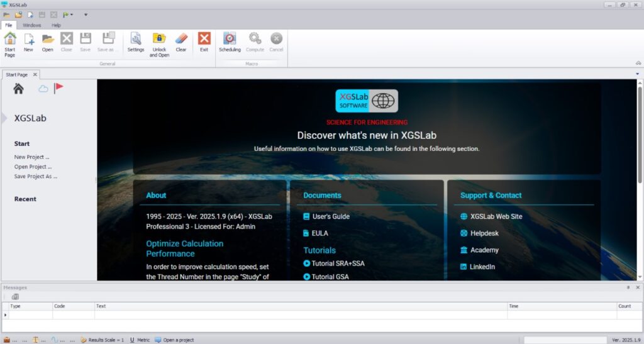
Task: Collapse the ribbon with the corner arrow
Action: [638, 64]
